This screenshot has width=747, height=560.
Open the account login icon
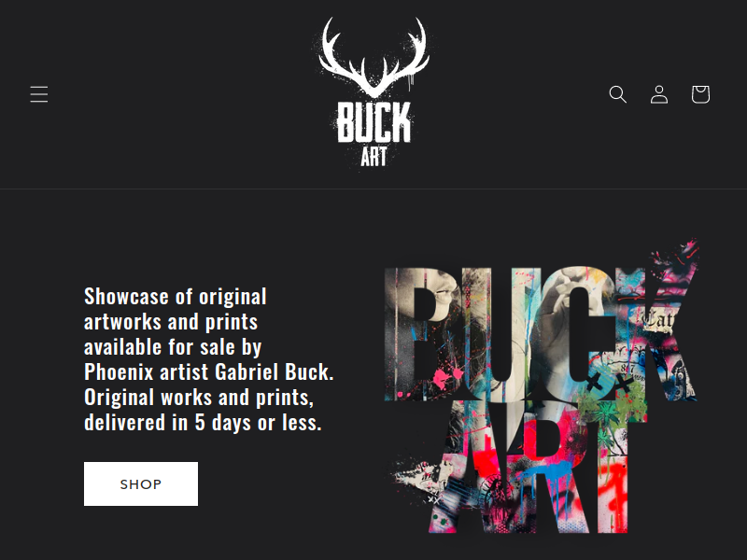point(659,94)
